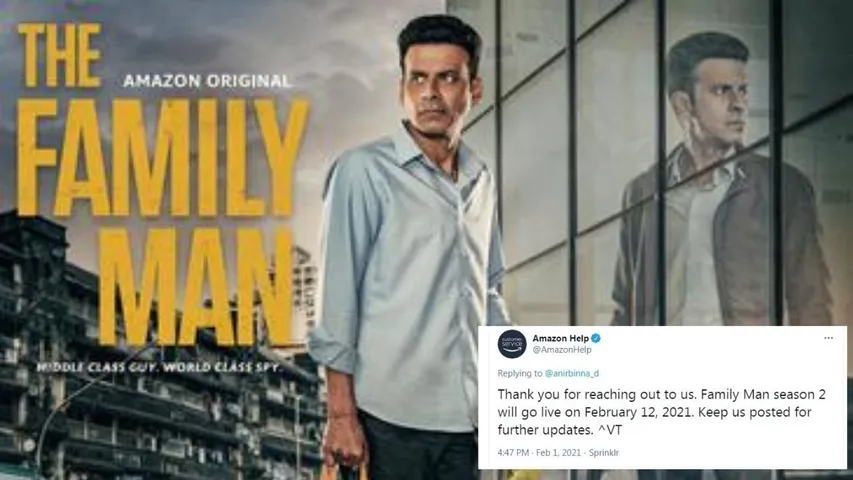This screenshot has height=480, width=853.
Task: Click the yellow word THE in poster title
Action: point(60,56)
